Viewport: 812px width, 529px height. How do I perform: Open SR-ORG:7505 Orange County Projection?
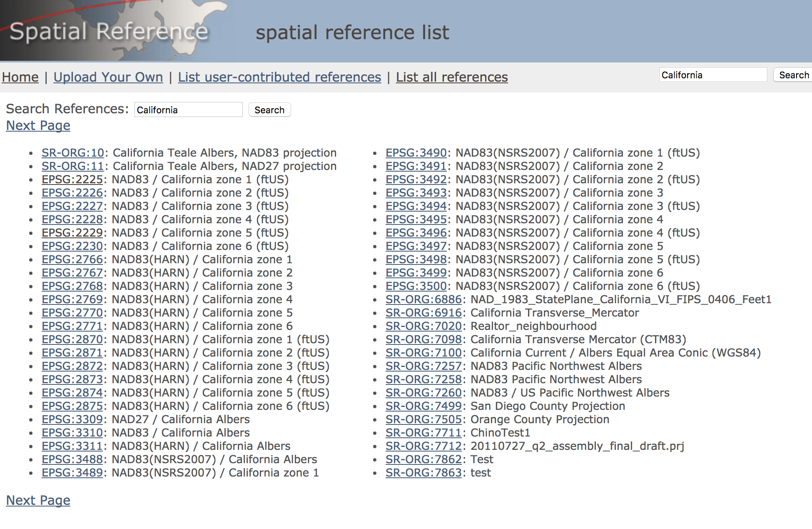click(x=424, y=419)
